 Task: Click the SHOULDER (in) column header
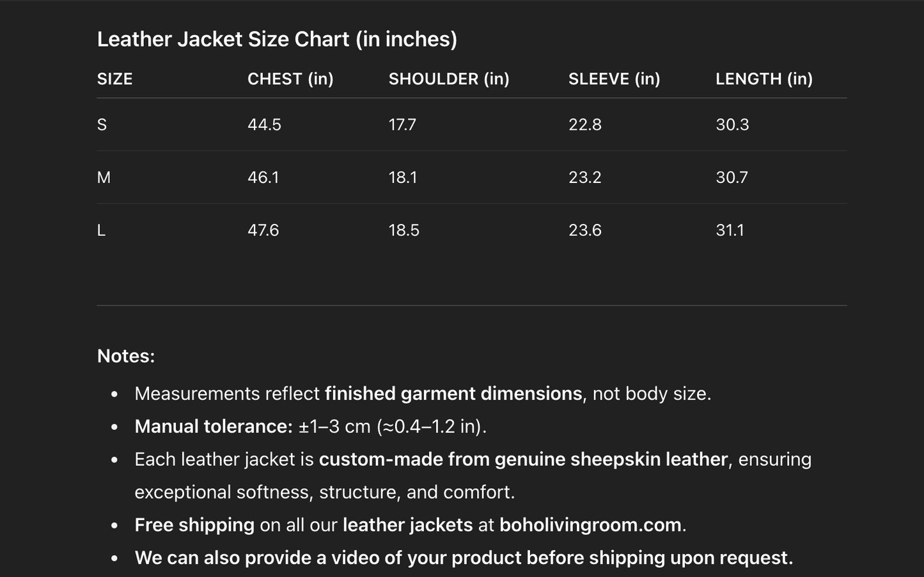[x=449, y=79]
